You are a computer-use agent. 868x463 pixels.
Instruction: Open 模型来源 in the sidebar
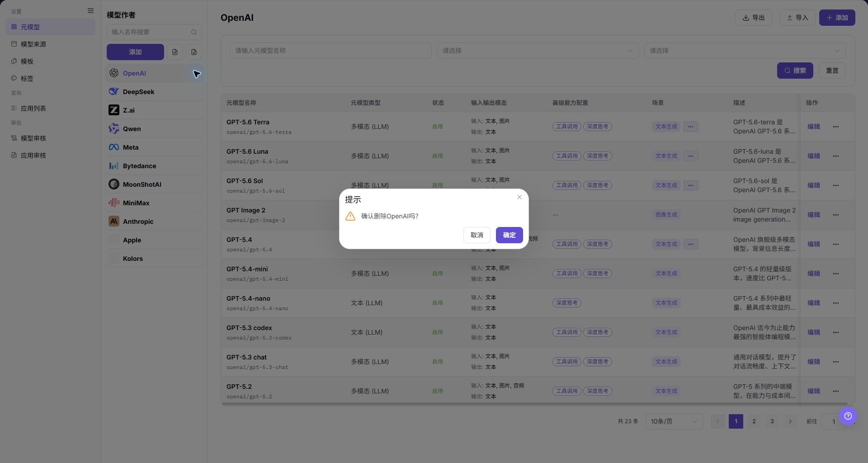pos(50,44)
